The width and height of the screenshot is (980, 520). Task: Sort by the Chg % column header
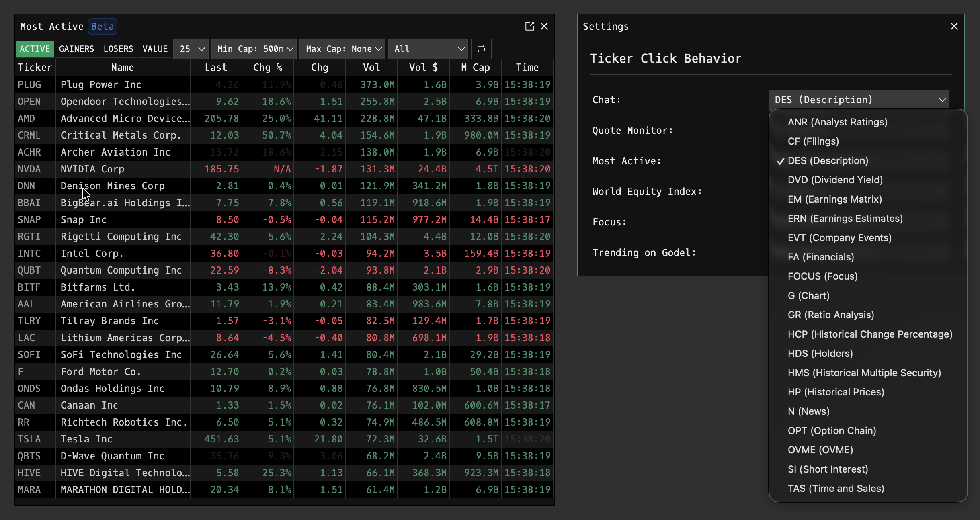click(268, 67)
